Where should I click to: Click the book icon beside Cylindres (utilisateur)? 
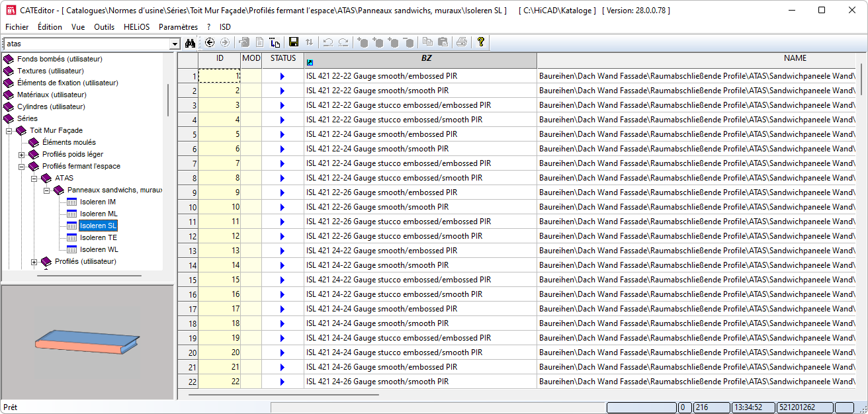pyautogui.click(x=9, y=106)
